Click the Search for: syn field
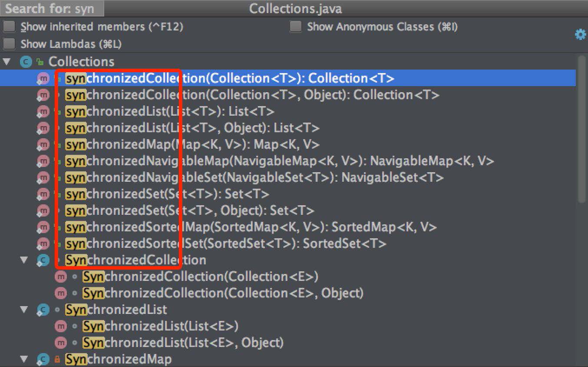Screen dimensions: 588x367 pos(52,8)
